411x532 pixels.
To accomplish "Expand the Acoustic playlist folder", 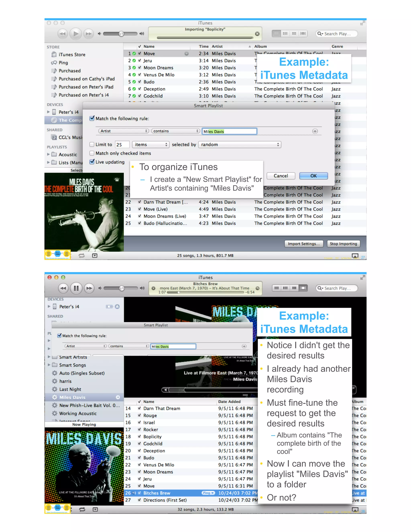I will (48, 154).
